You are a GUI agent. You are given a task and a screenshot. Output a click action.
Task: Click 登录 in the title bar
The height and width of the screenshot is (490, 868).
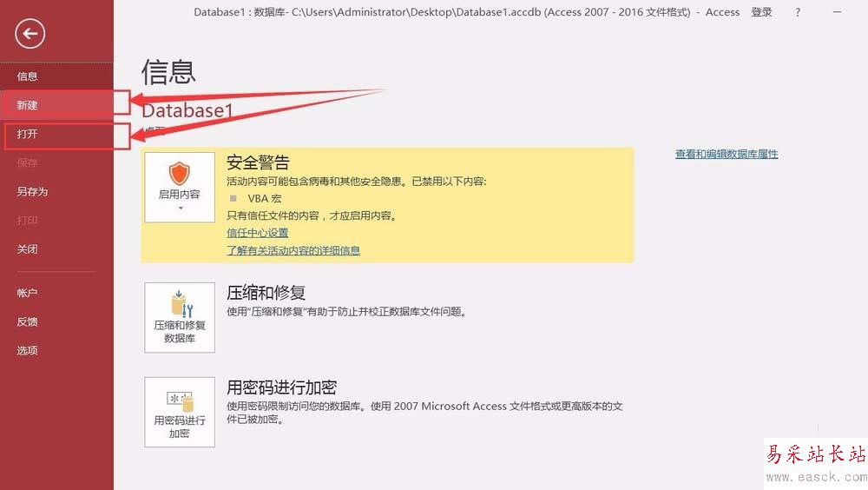[x=762, y=12]
